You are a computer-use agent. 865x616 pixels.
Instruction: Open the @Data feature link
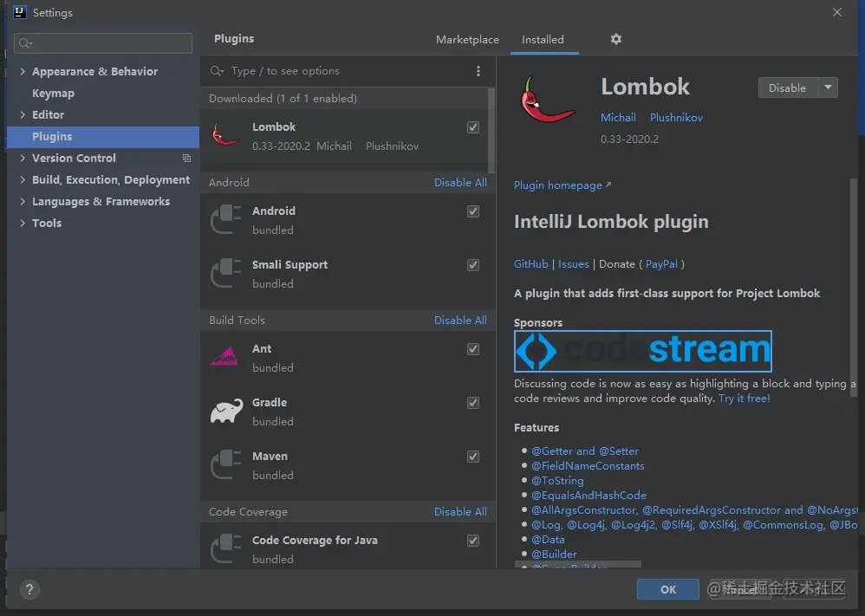tap(548, 540)
